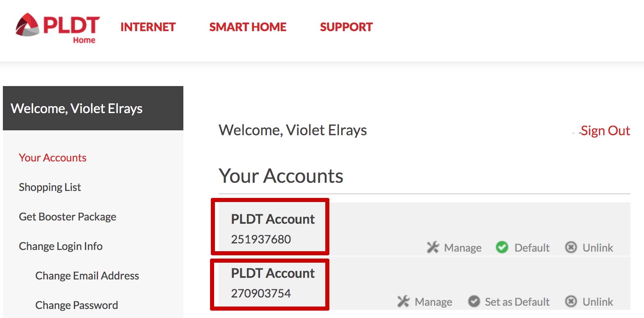This screenshot has width=644, height=318.
Task: Open Change Password page
Action: point(76,305)
